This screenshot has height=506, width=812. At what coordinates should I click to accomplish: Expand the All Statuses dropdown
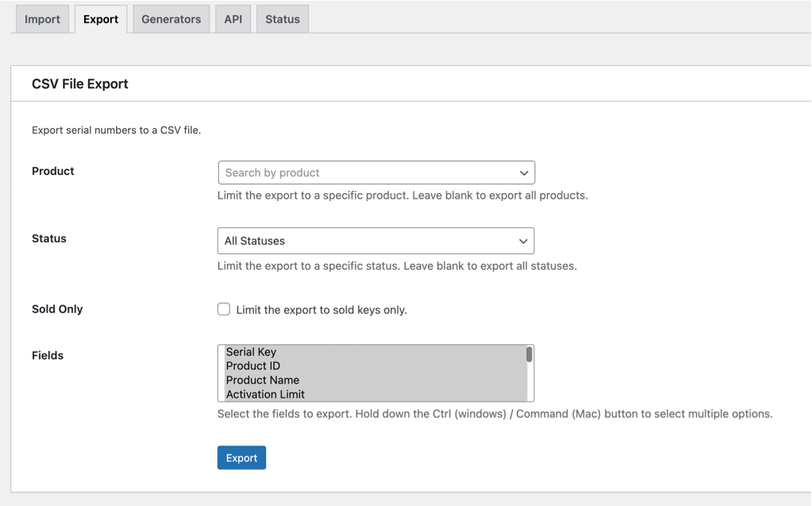[376, 241]
